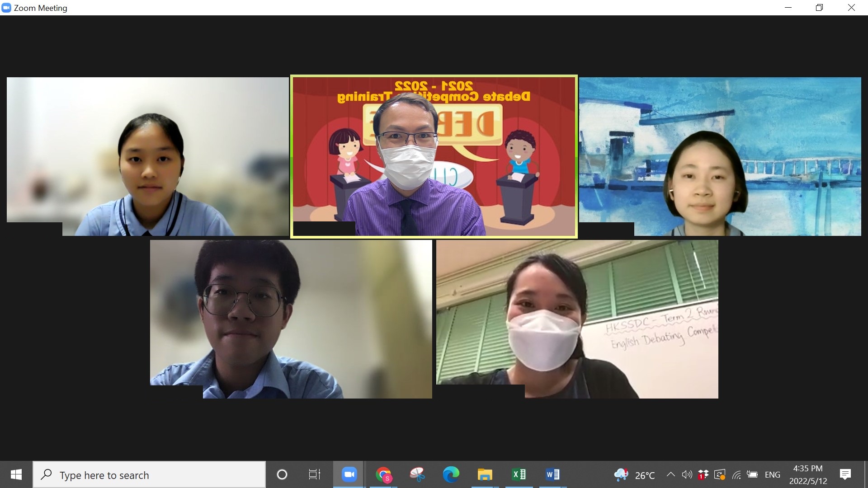
Task: Show hidden system tray icons
Action: click(x=671, y=474)
